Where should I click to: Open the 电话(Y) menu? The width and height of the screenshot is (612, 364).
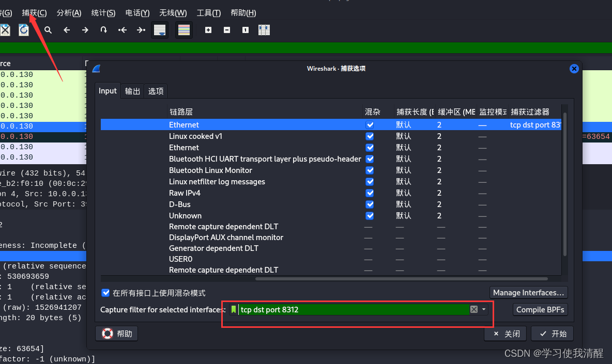[x=137, y=13]
